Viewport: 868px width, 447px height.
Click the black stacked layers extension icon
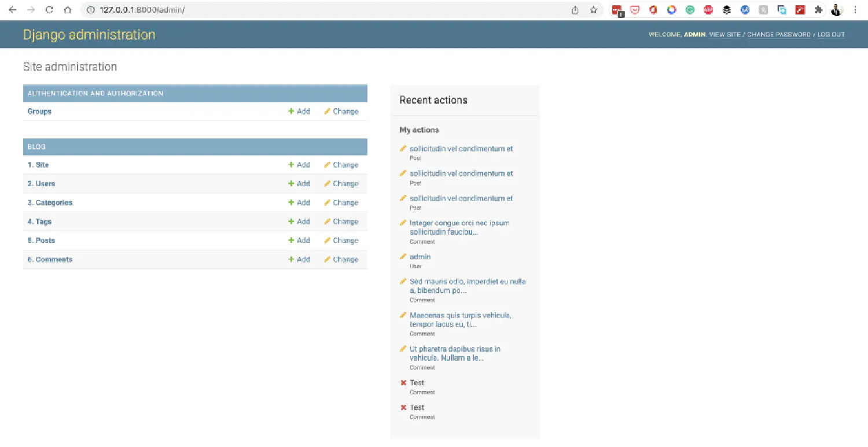(727, 10)
